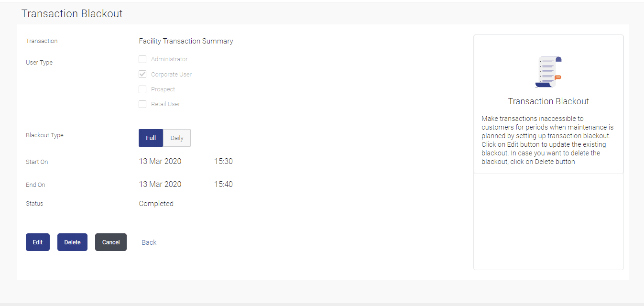
Task: Select the Retail User checkbox
Action: [142, 104]
